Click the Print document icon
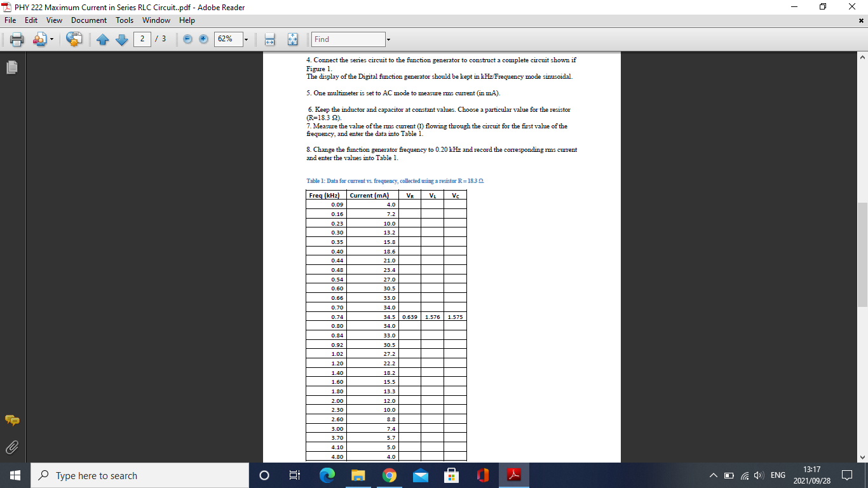 click(x=17, y=39)
